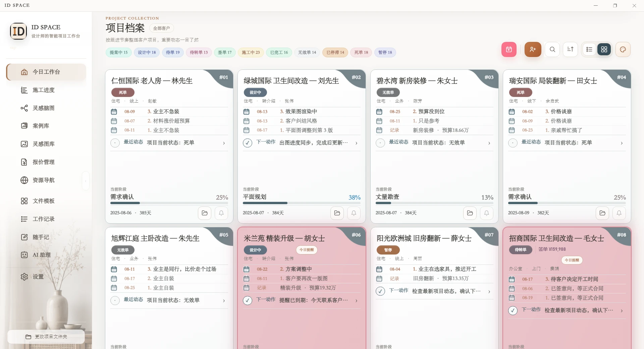This screenshot has width=644, height=349.
Task: Open folder for 绿城国际 卫生间改造 card
Action: point(337,213)
